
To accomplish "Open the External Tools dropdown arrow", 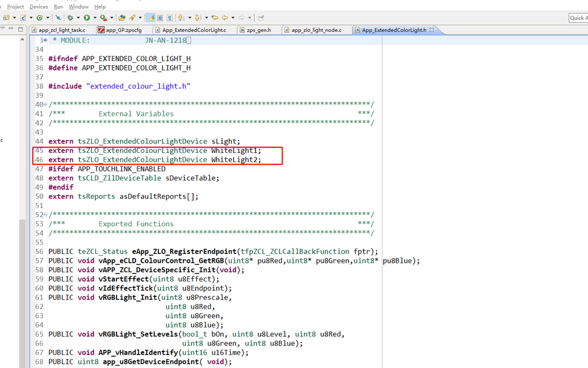I will pyautogui.click(x=112, y=18).
